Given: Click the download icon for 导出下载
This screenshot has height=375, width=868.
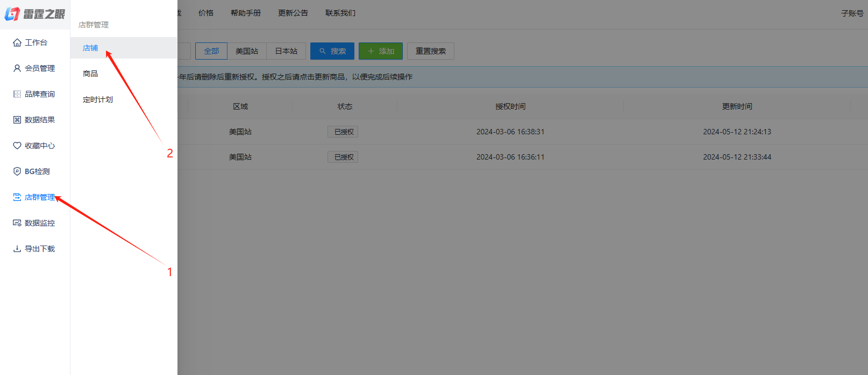Looking at the screenshot, I should pos(17,249).
